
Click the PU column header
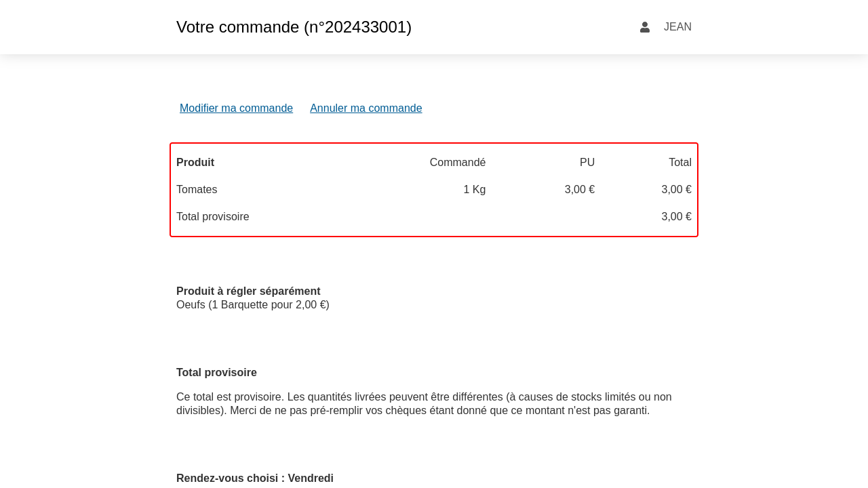point(587,163)
